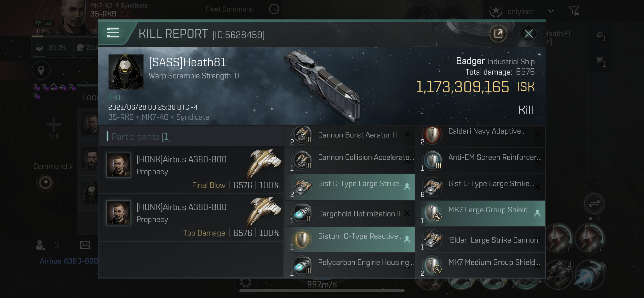Select the highlighted MK7 Large Group Shield item
Image resolution: width=644 pixels, height=298 pixels.
480,213
